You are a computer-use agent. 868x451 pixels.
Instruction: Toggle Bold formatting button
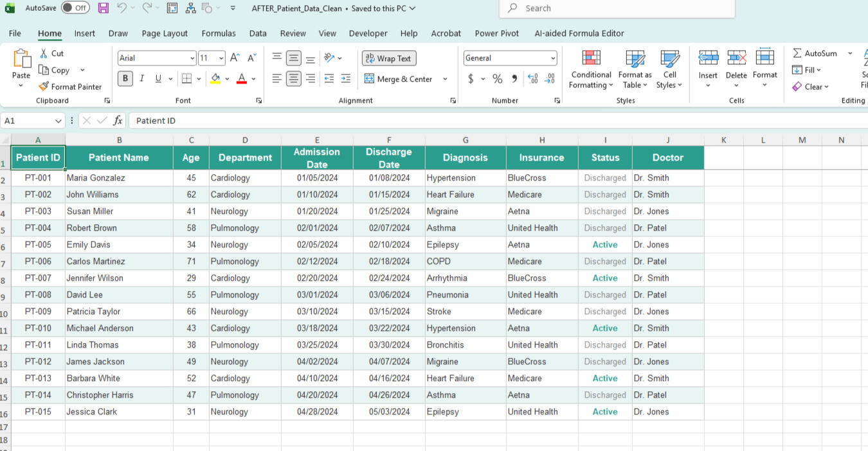tap(125, 78)
